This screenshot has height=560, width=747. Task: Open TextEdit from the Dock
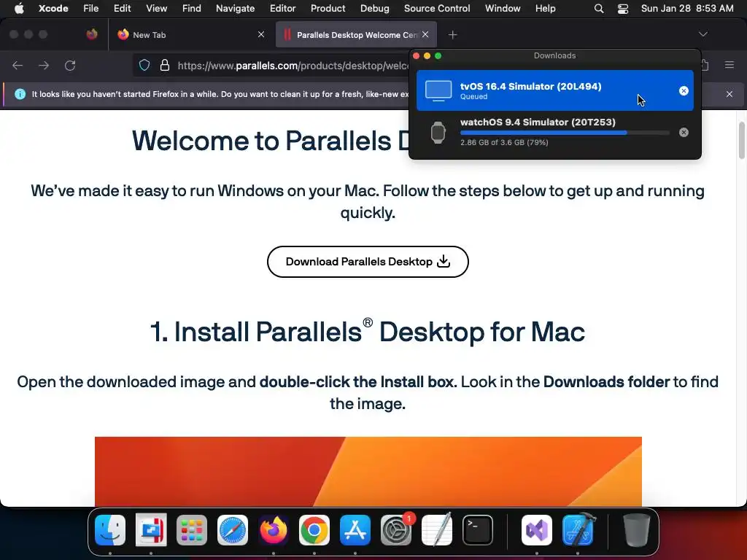(x=437, y=529)
